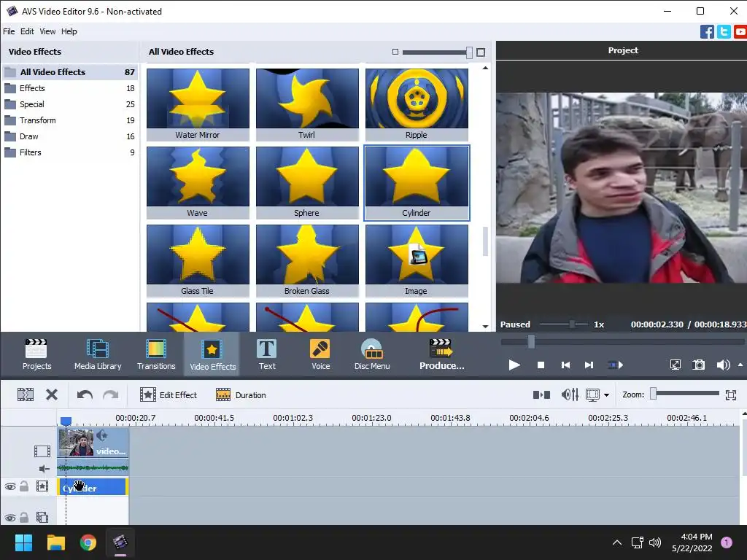The height and width of the screenshot is (560, 747).
Task: Click the video effects track star icon
Action: click(x=42, y=486)
